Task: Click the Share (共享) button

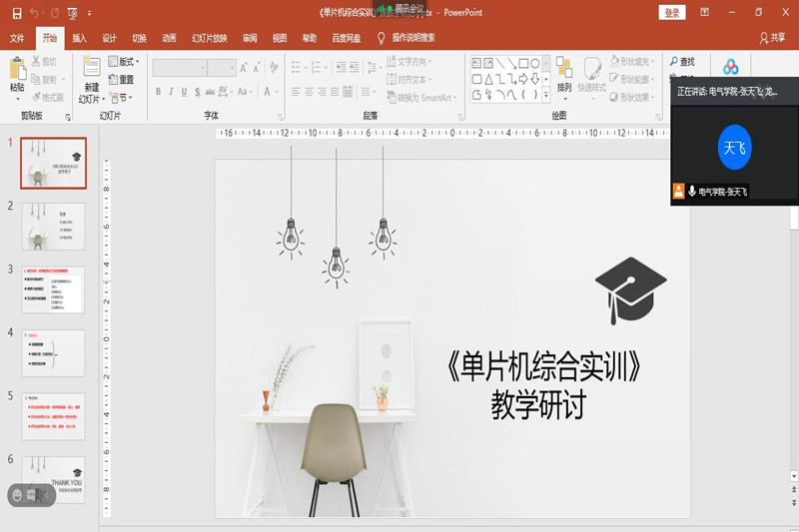Action: pyautogui.click(x=771, y=38)
